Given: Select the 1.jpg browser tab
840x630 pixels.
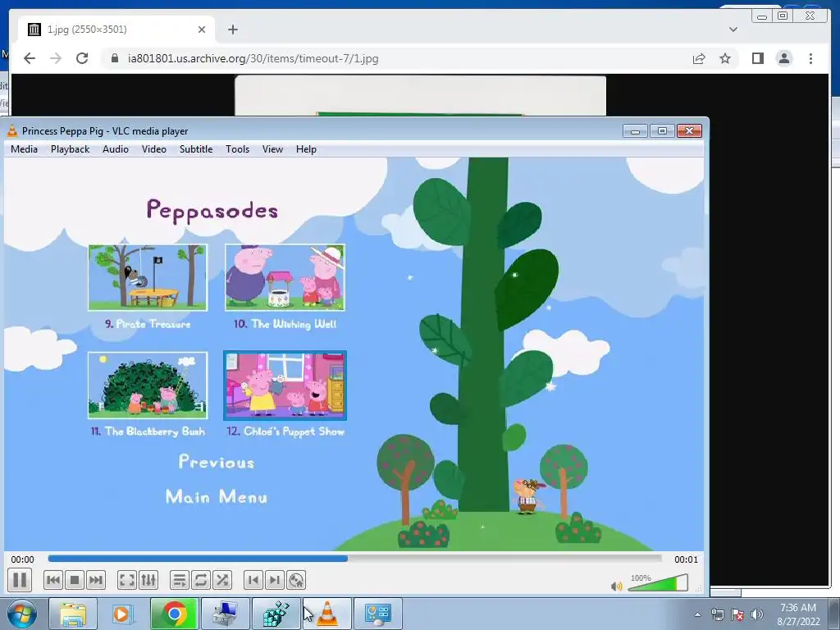Looking at the screenshot, I should [x=116, y=30].
